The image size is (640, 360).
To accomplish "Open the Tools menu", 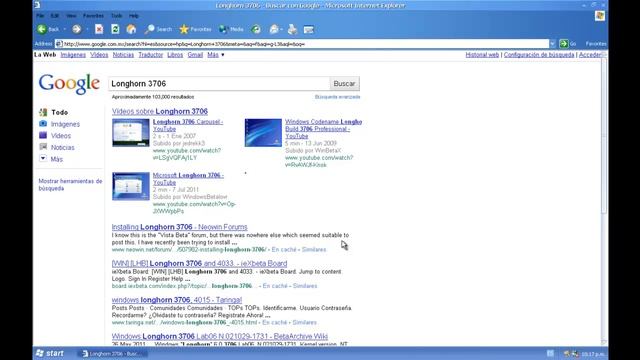I will coord(117,16).
